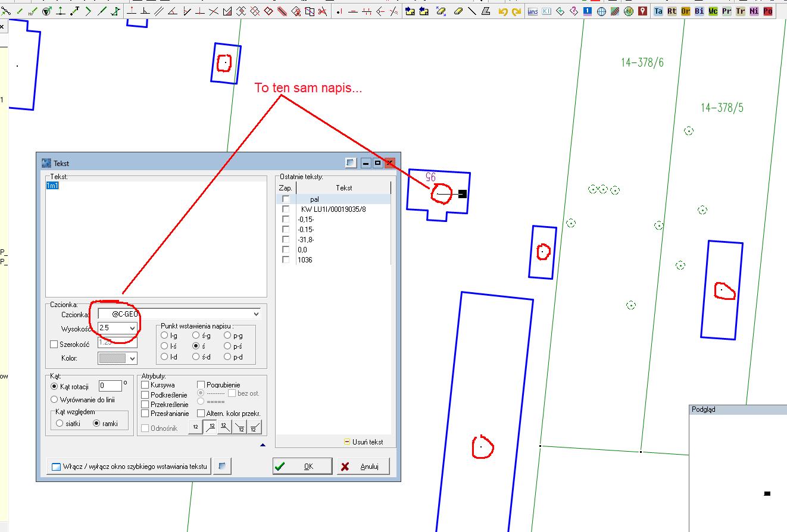Click the yellow Undo arrow in toolbar
This screenshot has width=787, height=532.
click(x=503, y=11)
